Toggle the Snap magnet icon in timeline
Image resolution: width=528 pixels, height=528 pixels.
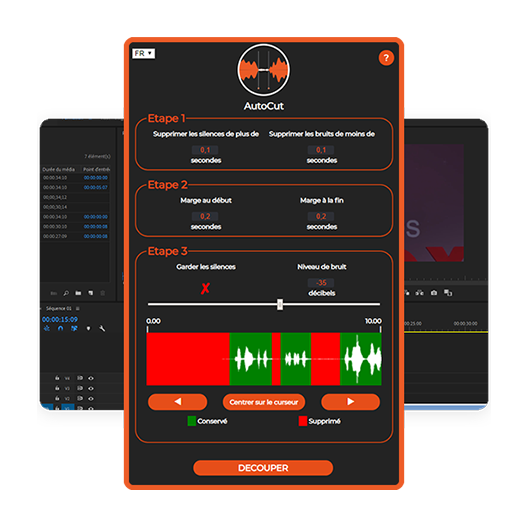point(60,328)
